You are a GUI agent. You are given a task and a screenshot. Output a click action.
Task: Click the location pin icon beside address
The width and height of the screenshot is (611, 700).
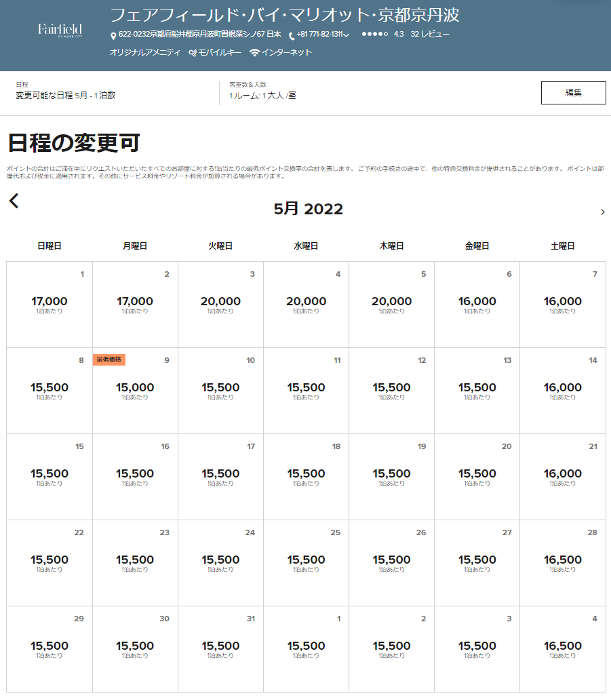[x=113, y=35]
